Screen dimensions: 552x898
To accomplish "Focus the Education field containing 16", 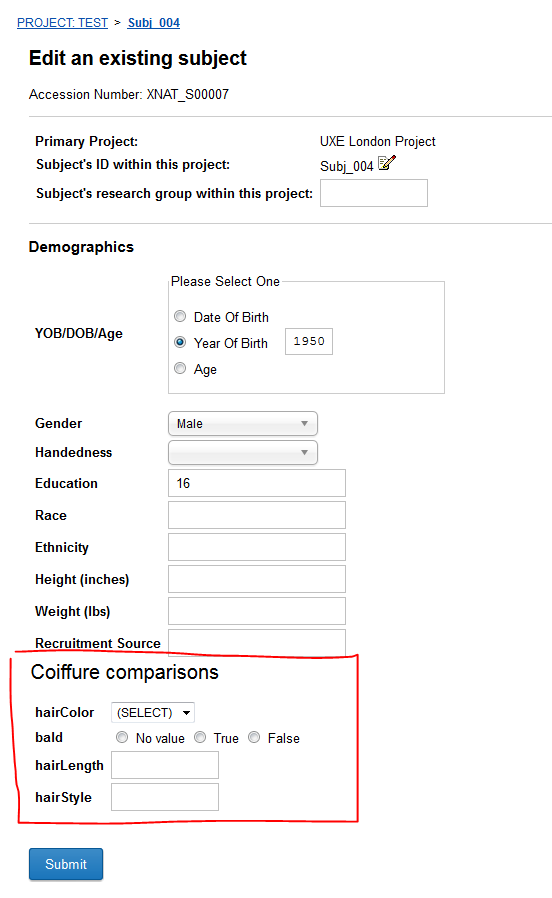I will click(x=257, y=483).
